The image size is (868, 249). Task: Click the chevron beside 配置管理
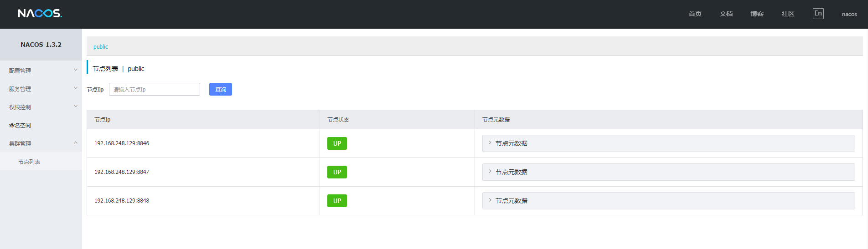(76, 70)
